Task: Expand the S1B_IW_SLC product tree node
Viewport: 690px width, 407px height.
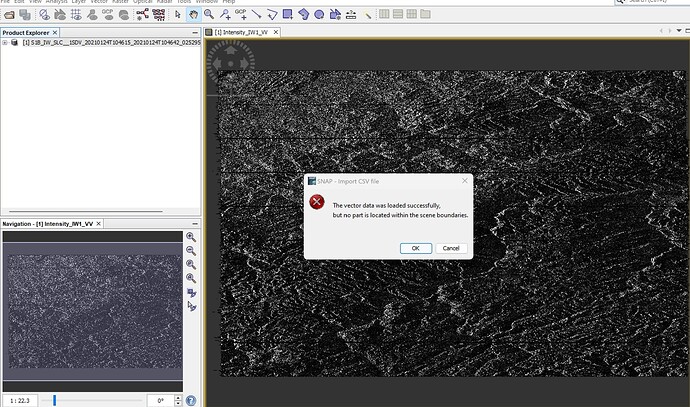Action: [x=5, y=43]
